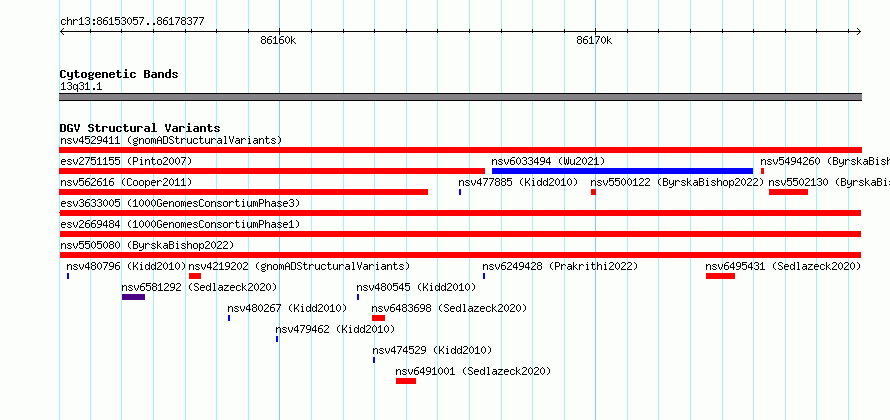
Task: Select the nsv562616 (Cooper2011) label
Action: [x=126, y=183]
